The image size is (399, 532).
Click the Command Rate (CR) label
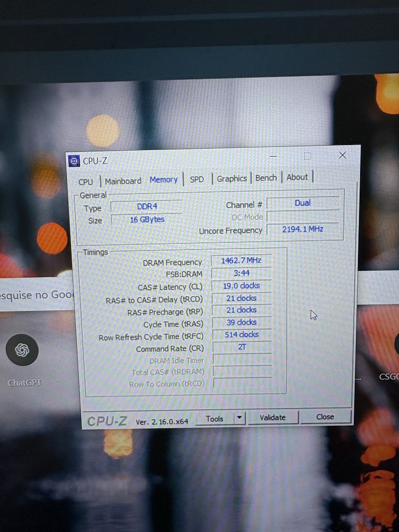click(170, 349)
